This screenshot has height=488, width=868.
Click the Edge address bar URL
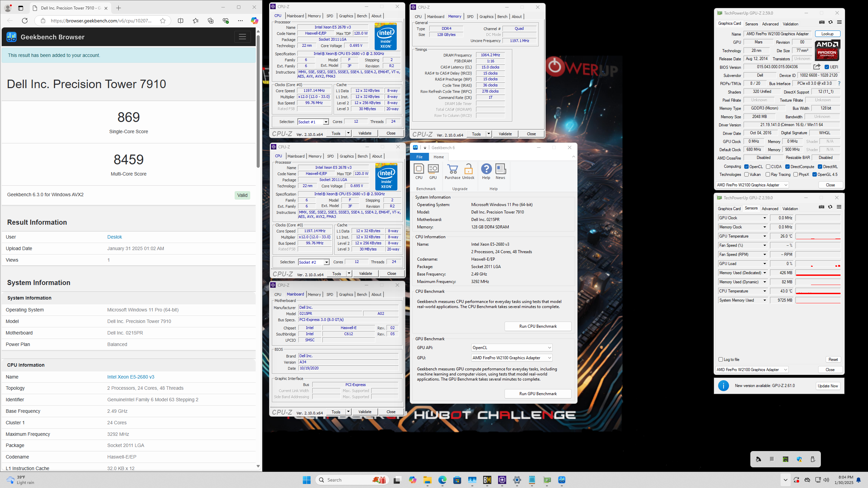point(101,21)
